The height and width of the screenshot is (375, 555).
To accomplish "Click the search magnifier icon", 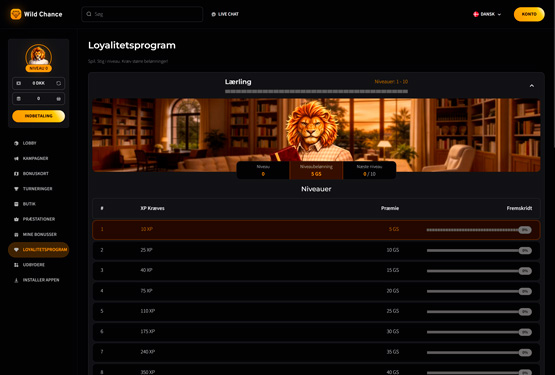I will tap(89, 14).
